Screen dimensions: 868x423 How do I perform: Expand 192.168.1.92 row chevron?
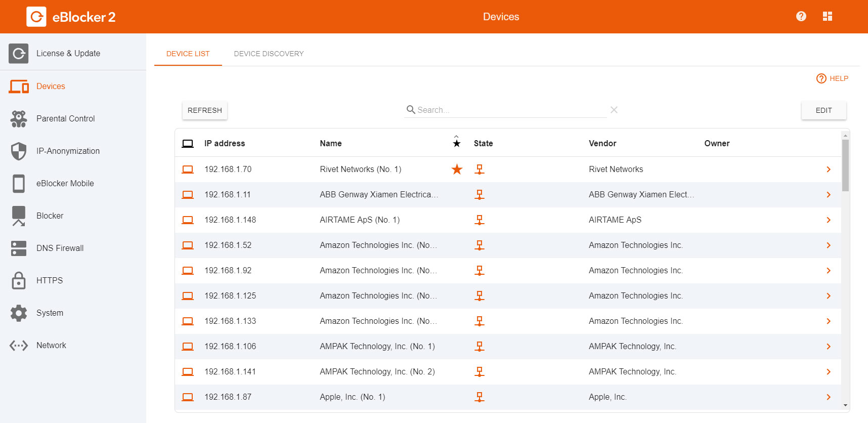coord(829,271)
